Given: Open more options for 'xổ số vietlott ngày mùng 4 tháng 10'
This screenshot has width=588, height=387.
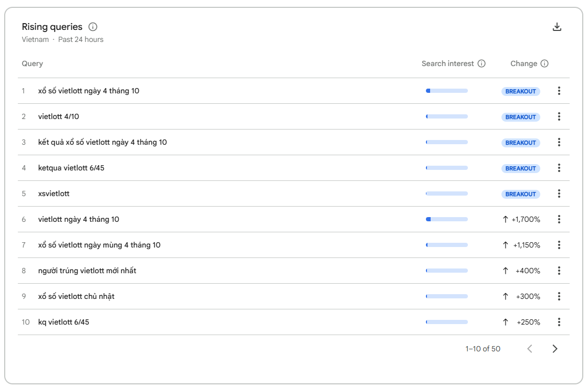Looking at the screenshot, I should click(559, 245).
